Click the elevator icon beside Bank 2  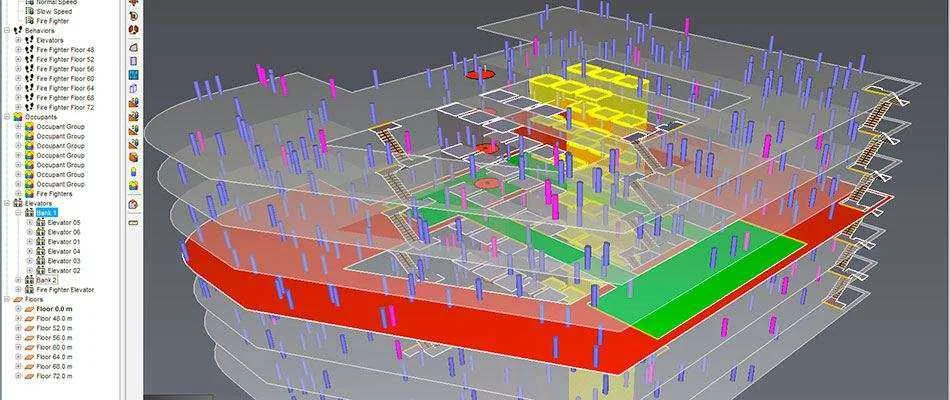tap(29, 280)
